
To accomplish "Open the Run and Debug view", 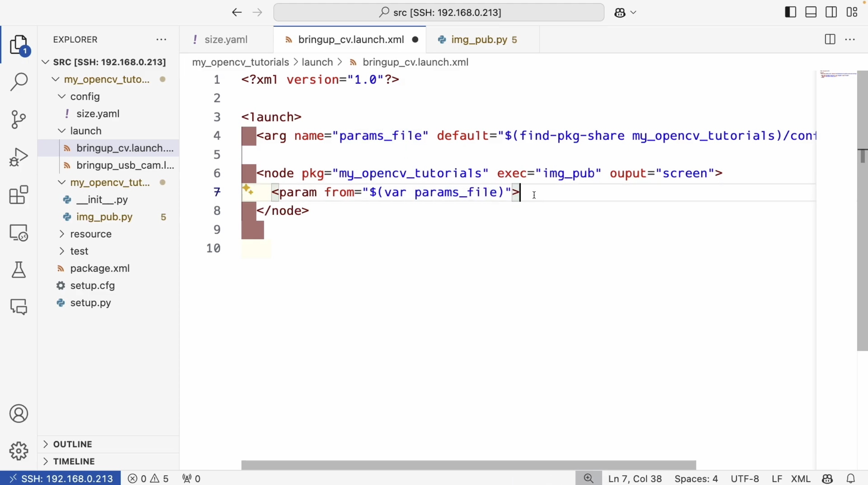I will (19, 157).
